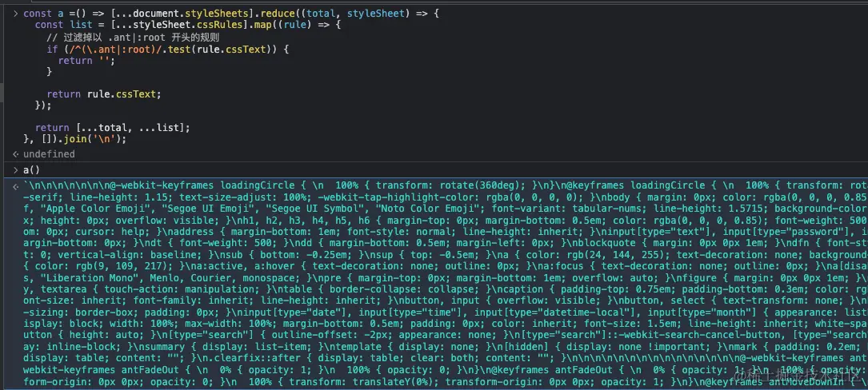The height and width of the screenshot is (390, 868).
Task: Click the 'if (/^(\.ant|:root)/.test(rule.cssText)) {' line
Action: (x=168, y=50)
